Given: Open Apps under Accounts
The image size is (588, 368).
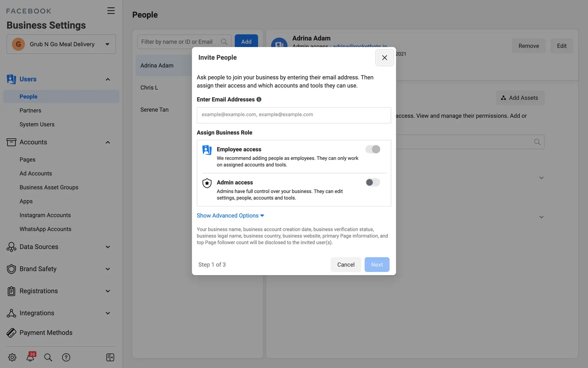Looking at the screenshot, I should (26, 201).
